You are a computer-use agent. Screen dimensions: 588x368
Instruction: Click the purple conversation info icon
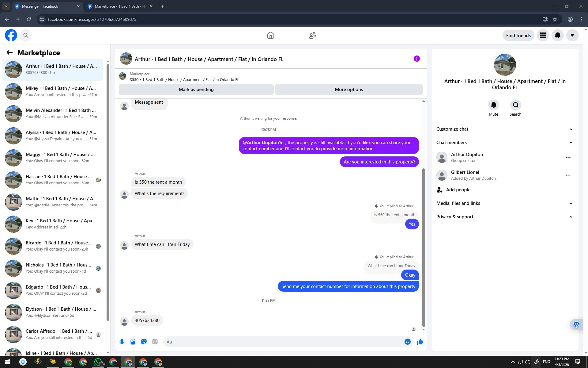click(417, 59)
